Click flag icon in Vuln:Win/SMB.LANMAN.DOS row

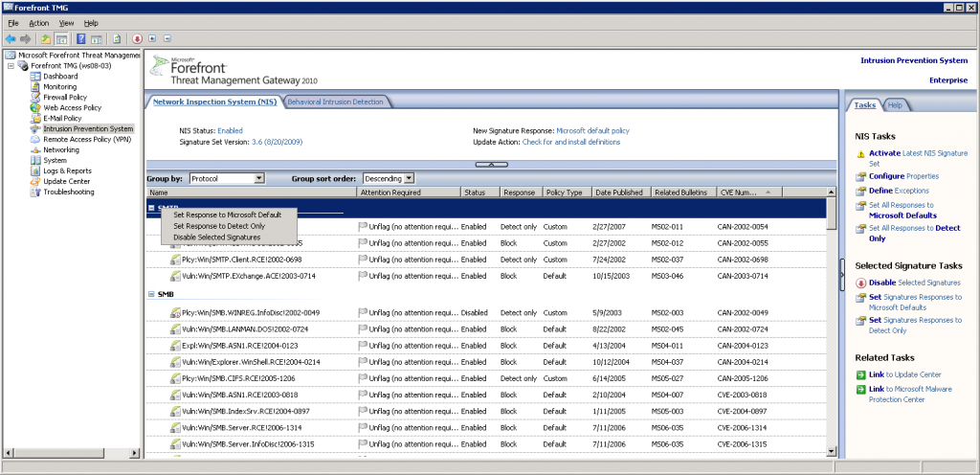[363, 328]
